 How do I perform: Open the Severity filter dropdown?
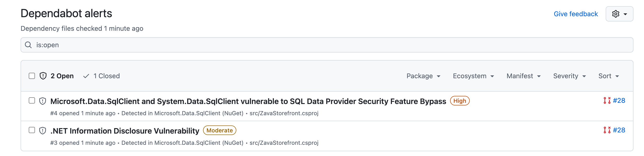coord(569,76)
